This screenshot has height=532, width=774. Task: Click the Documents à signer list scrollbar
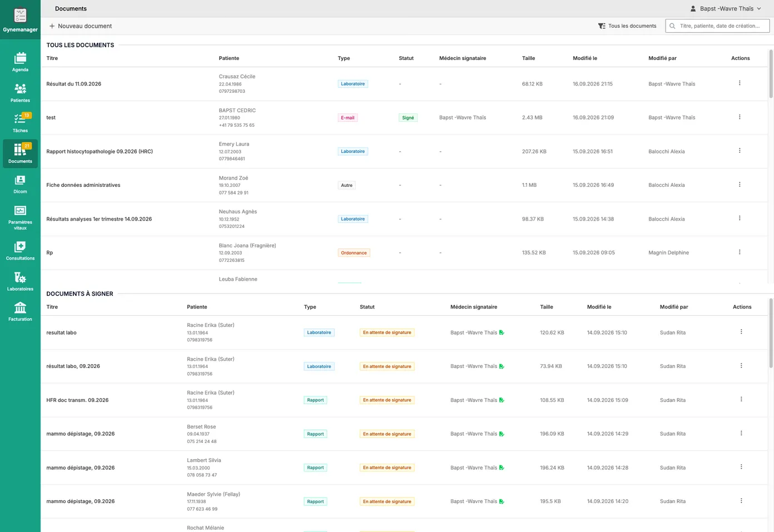tap(771, 334)
